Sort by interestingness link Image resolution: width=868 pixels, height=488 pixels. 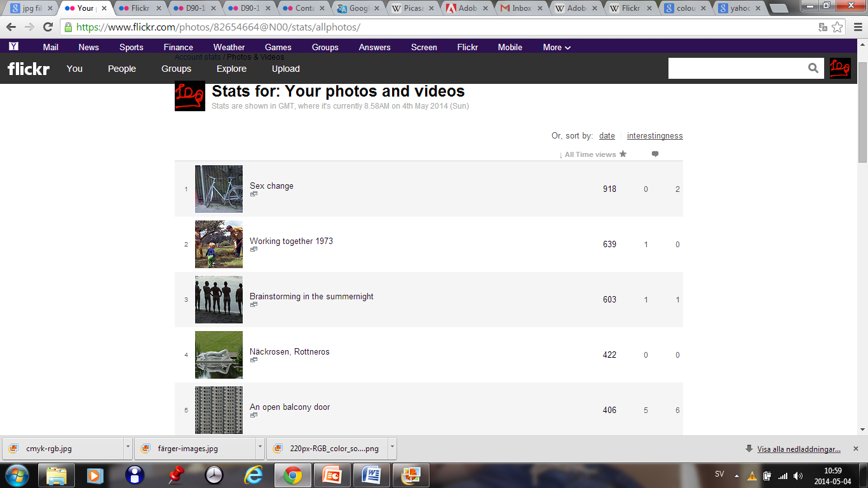click(x=654, y=135)
